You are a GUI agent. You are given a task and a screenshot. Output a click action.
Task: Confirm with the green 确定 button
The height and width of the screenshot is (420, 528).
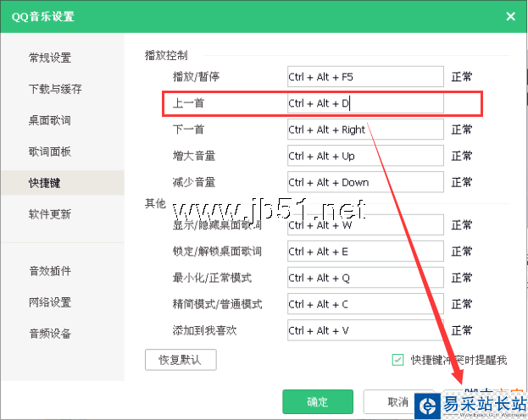[318, 401]
